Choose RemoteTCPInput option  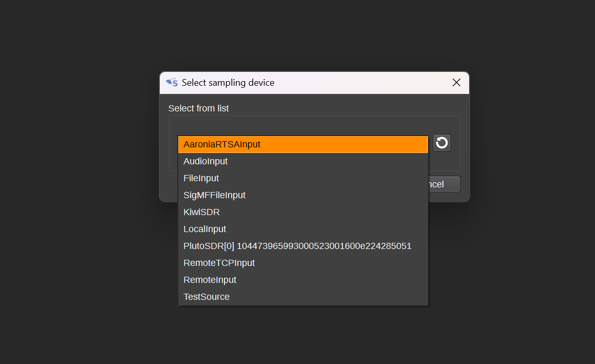click(303, 263)
